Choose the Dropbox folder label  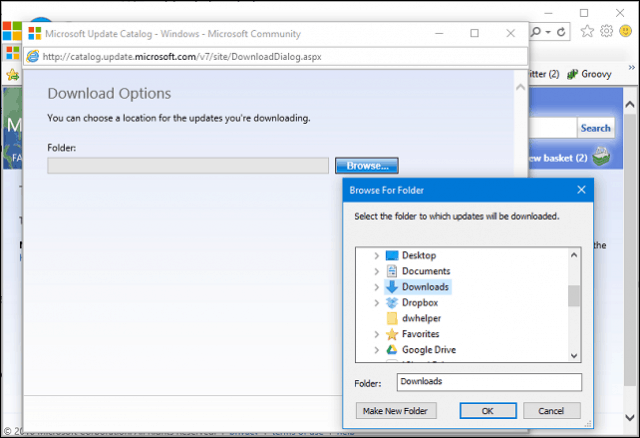(x=420, y=302)
